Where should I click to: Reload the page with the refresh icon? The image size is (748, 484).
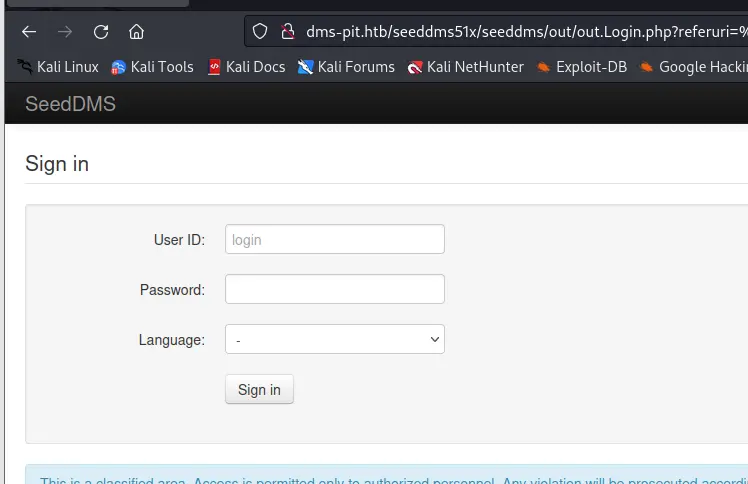(101, 32)
